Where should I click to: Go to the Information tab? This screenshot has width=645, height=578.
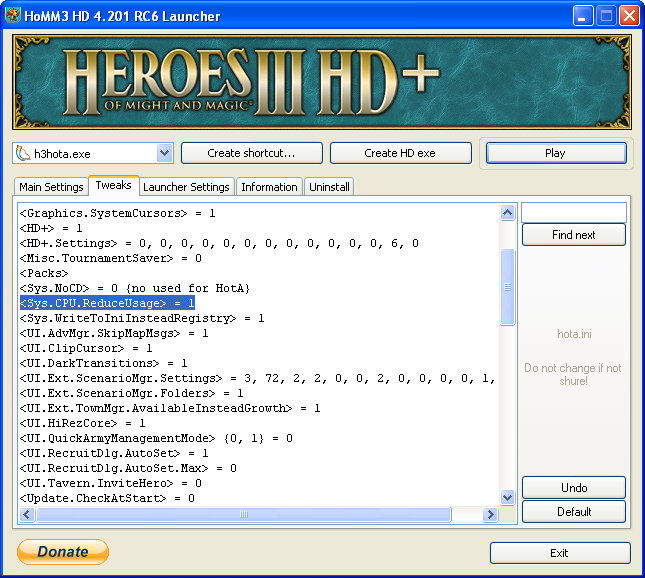pos(269,187)
